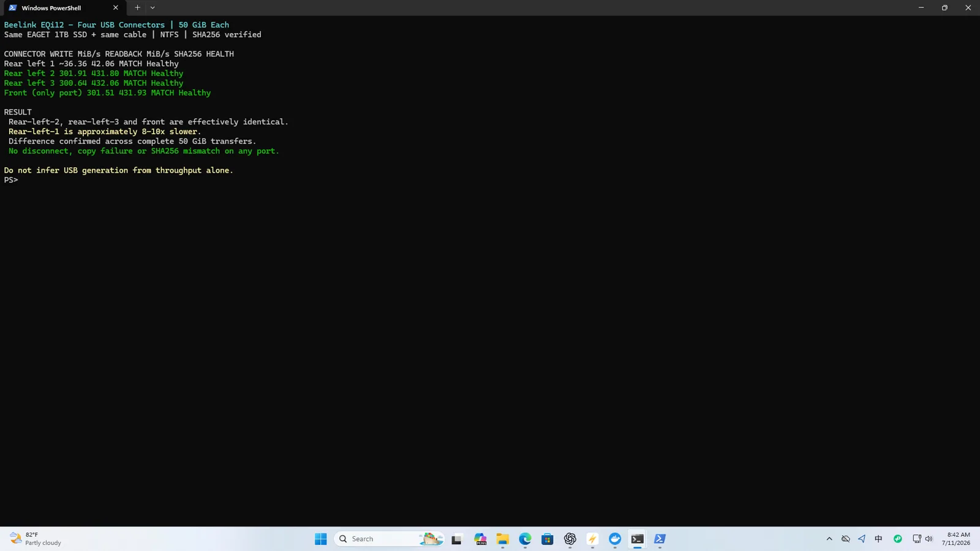Launch Microsoft Edge from taskbar
This screenshot has height=551, width=980.
click(x=526, y=539)
